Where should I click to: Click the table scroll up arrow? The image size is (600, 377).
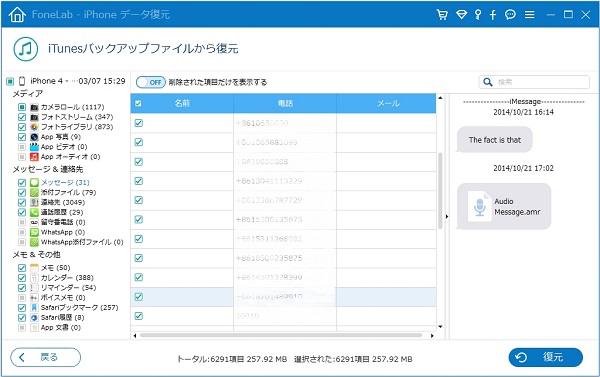click(440, 98)
